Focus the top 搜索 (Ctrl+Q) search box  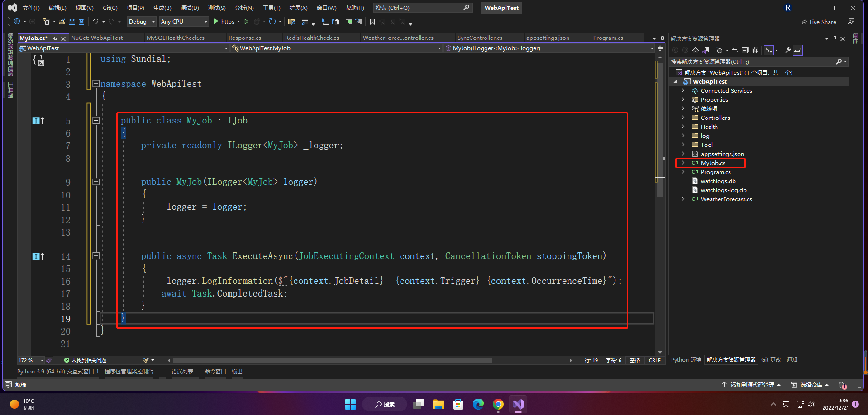pyautogui.click(x=422, y=8)
